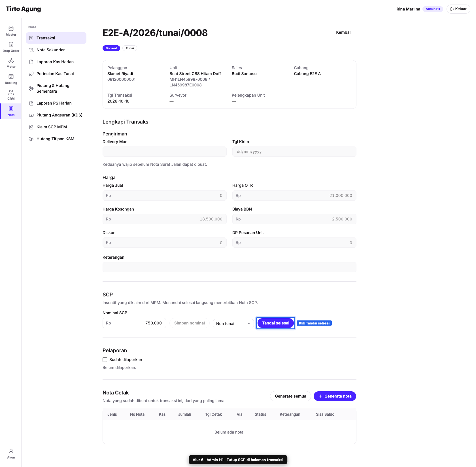476x467 pixels.
Task: Click the Diskon input field
Action: (x=165, y=243)
